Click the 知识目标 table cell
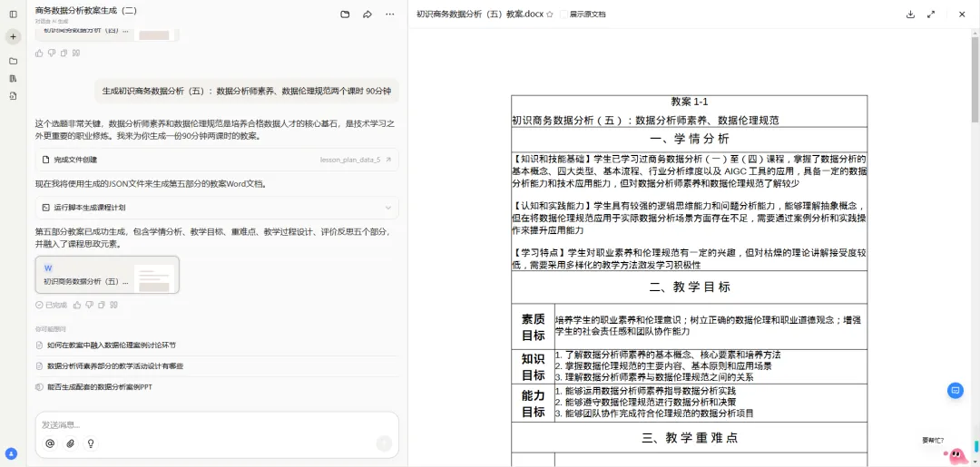 [x=534, y=366]
